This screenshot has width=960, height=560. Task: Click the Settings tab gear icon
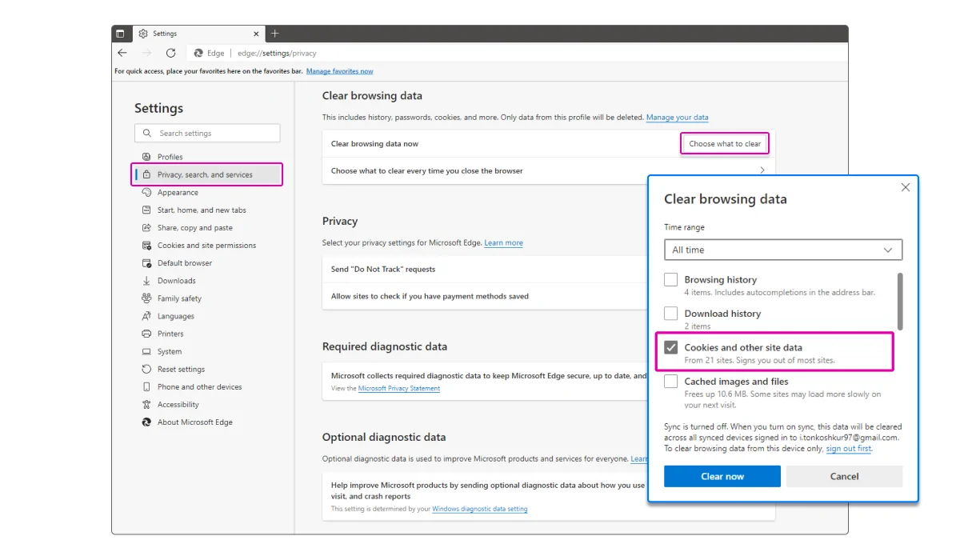(143, 34)
